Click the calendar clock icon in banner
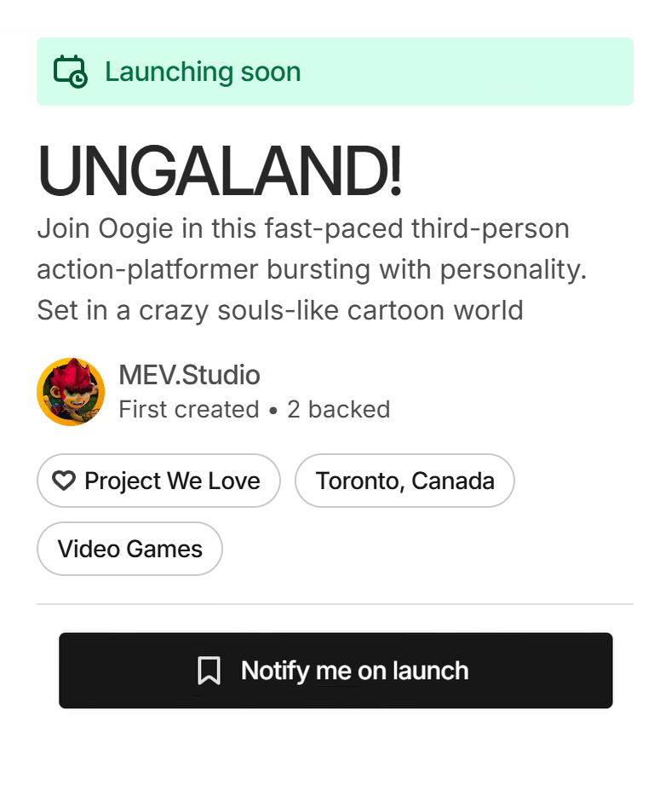This screenshot has width=671, height=812. click(70, 72)
